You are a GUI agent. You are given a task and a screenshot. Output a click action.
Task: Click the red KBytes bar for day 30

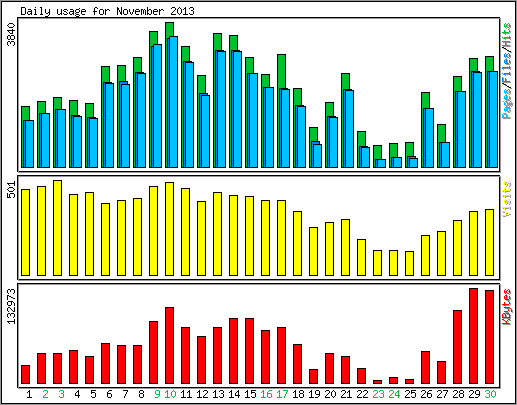click(x=489, y=337)
